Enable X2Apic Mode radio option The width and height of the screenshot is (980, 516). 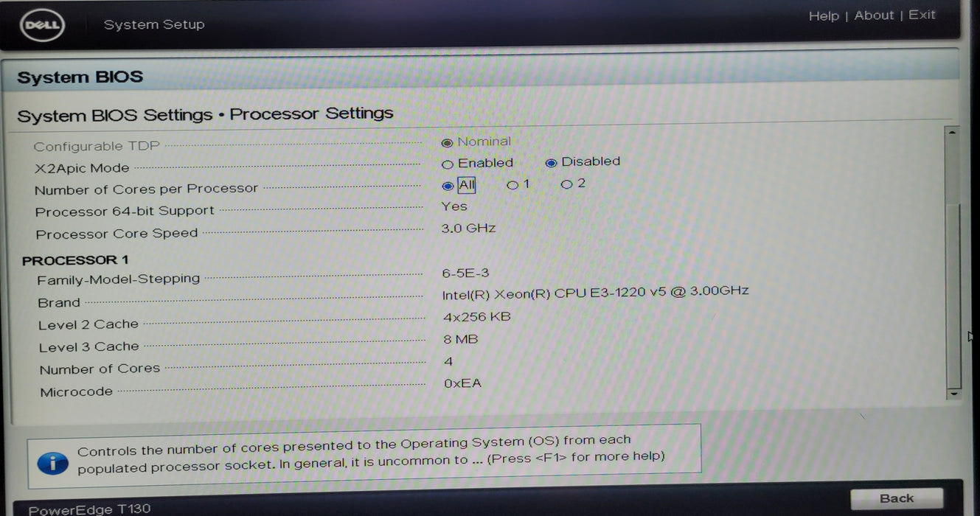(447, 164)
